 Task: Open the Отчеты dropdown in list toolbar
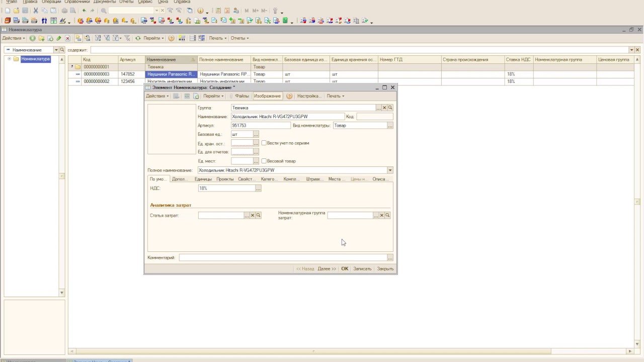[x=239, y=38]
